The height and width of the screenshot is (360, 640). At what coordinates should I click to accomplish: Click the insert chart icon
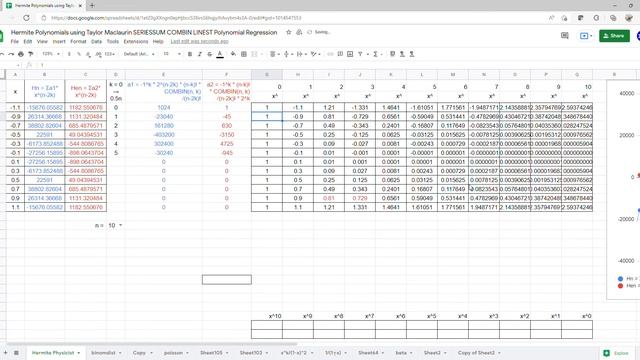(x=350, y=54)
